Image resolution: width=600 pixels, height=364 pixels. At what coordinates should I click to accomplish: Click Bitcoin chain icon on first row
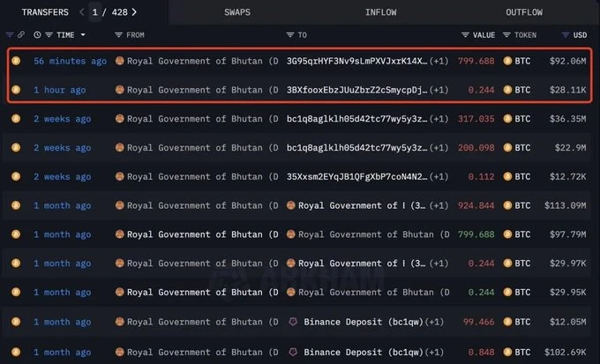(x=15, y=62)
